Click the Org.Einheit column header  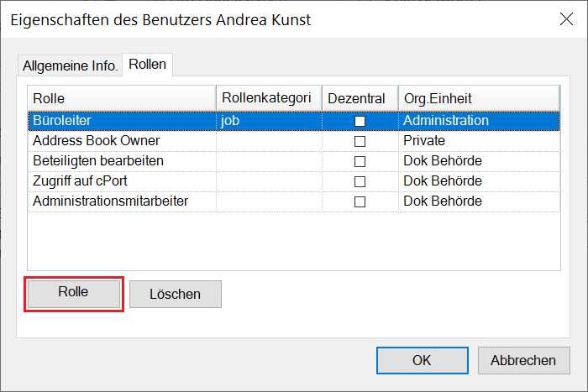pos(479,99)
